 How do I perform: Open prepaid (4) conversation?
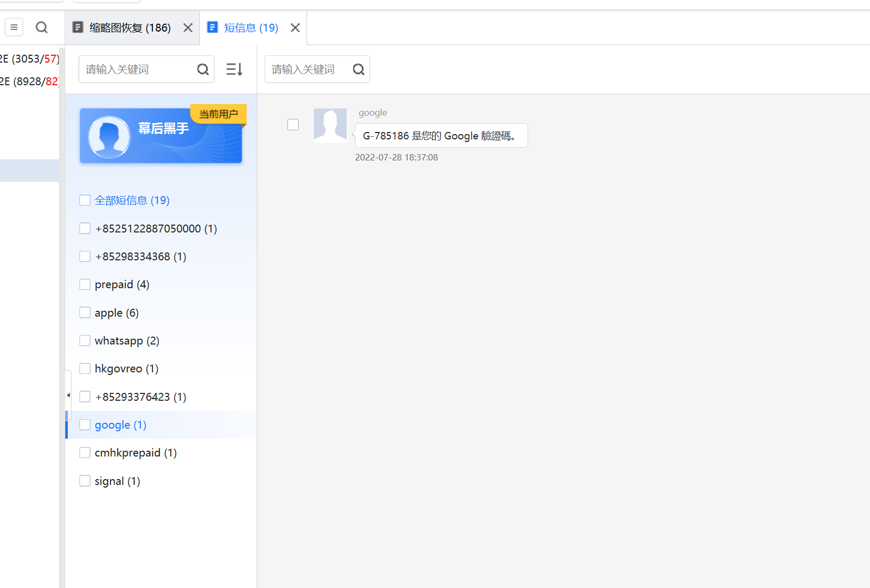(x=122, y=285)
